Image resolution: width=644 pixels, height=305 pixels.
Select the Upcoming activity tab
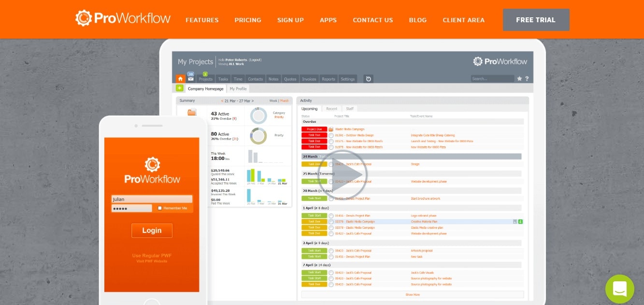tap(310, 109)
